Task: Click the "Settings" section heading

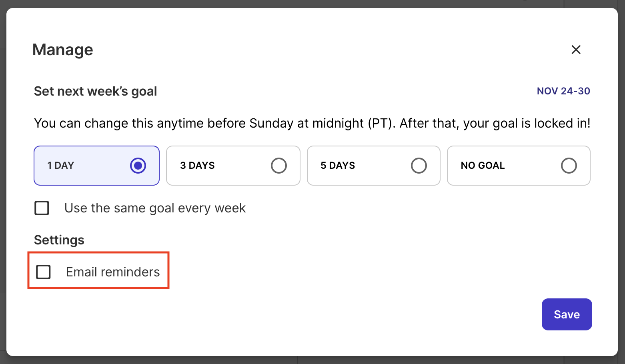Action: pyautogui.click(x=59, y=240)
